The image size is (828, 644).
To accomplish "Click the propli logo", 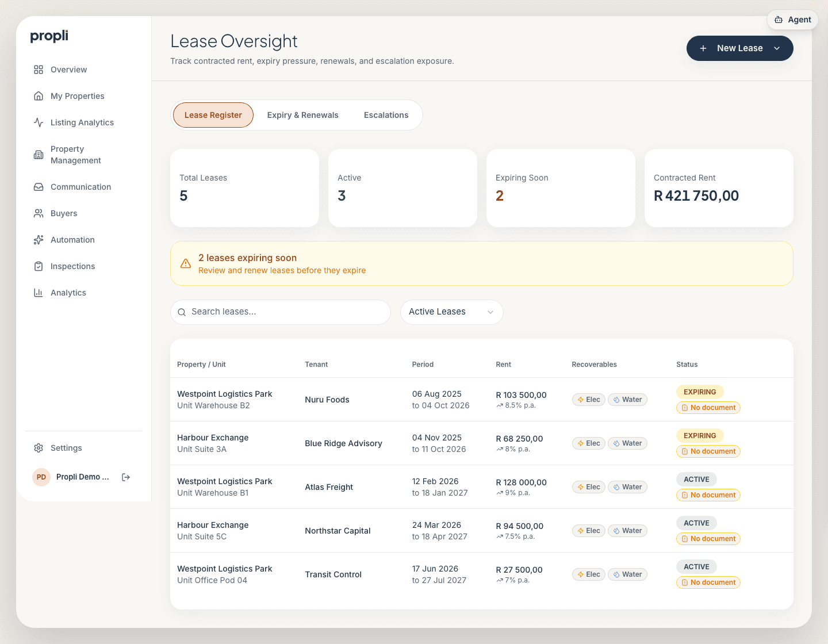I will point(49,36).
